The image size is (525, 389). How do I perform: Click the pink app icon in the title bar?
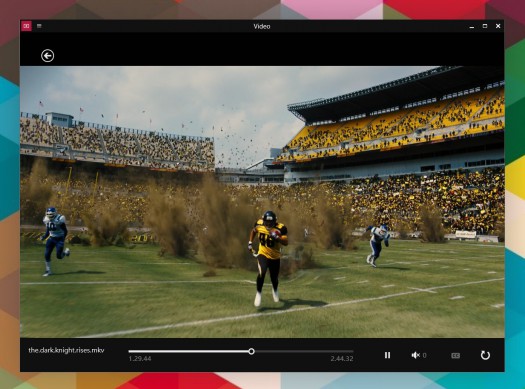tap(26, 26)
